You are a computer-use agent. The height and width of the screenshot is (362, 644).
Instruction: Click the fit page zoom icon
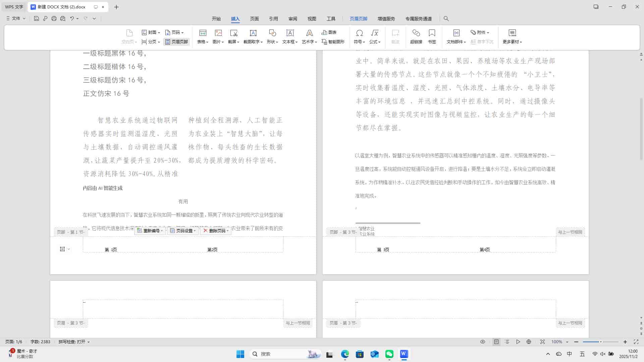tap(542, 342)
